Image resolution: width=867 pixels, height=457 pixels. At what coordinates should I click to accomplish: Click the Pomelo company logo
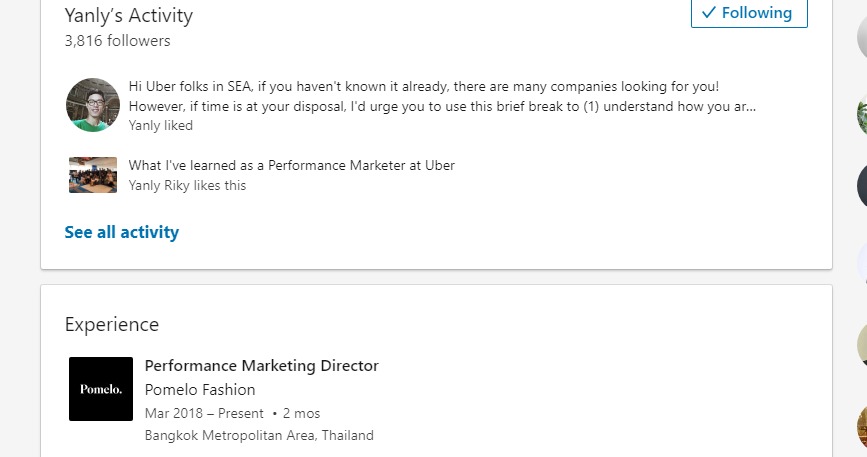coord(101,389)
